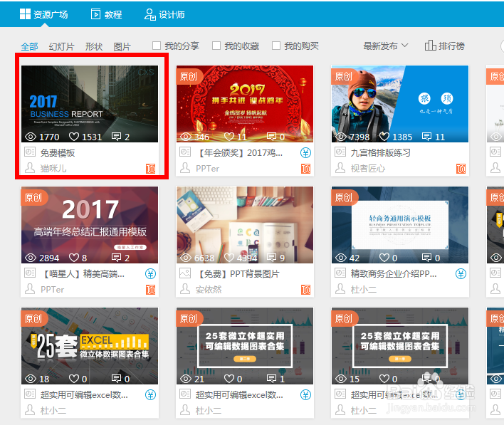Click the heart icon on the 18-view card
This screenshot has width=504, height=425.
click(x=74, y=379)
